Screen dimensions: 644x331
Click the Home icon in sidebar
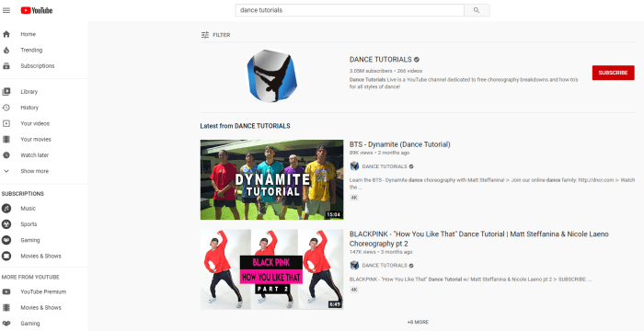pyautogui.click(x=6, y=34)
